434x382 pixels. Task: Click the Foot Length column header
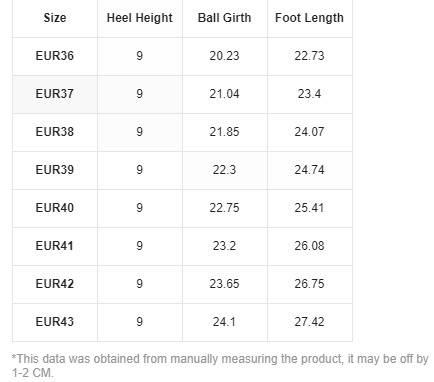(x=310, y=18)
